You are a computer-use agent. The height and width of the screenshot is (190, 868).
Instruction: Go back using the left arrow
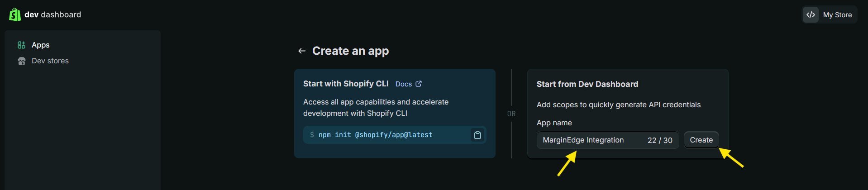[x=302, y=51]
